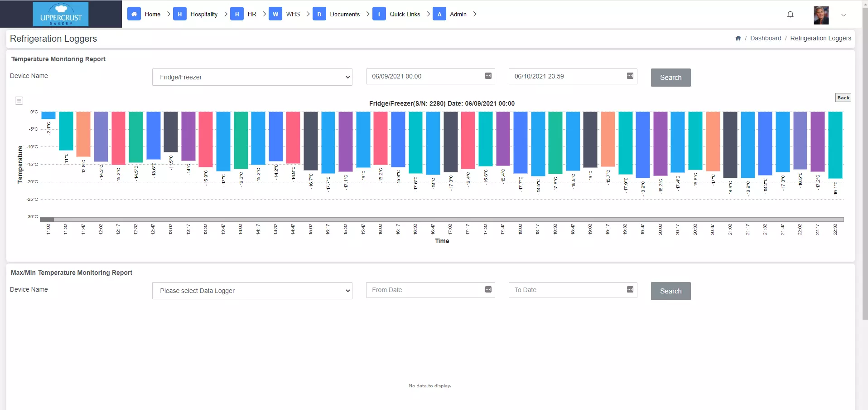Open the notifications bell

tap(790, 14)
